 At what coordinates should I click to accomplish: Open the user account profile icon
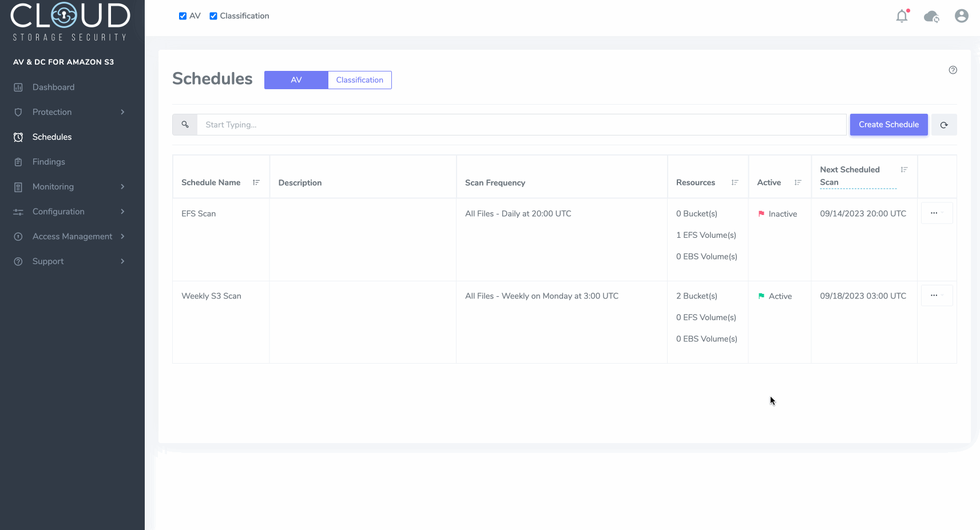[x=961, y=16]
